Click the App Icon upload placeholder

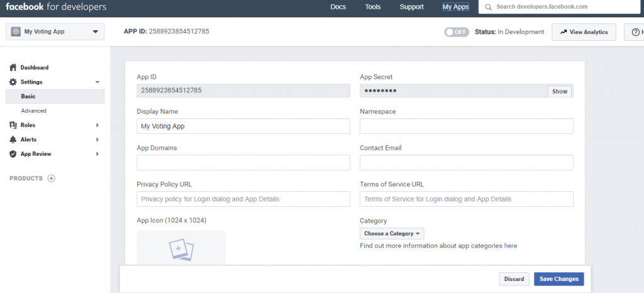(181, 248)
